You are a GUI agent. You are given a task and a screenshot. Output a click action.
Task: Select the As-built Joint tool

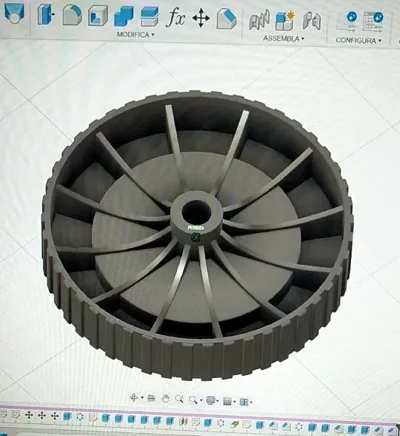[x=312, y=21]
